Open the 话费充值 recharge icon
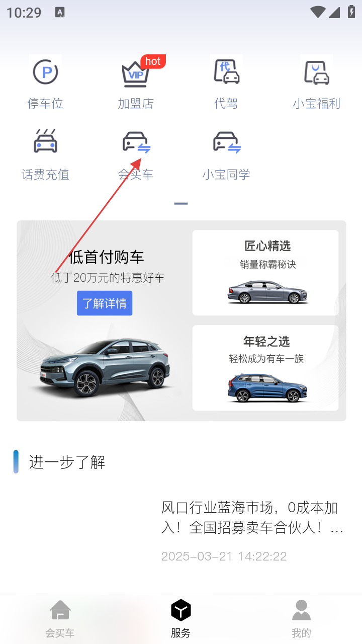The image size is (362, 644). [45, 141]
